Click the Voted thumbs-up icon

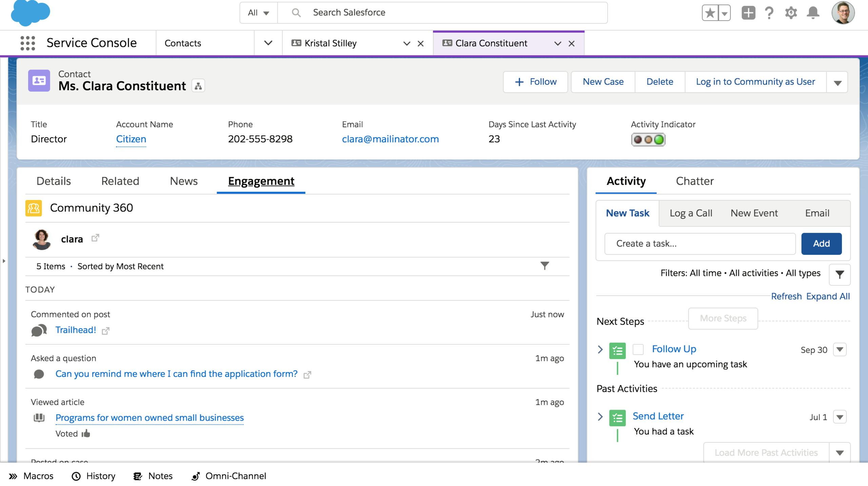click(86, 433)
